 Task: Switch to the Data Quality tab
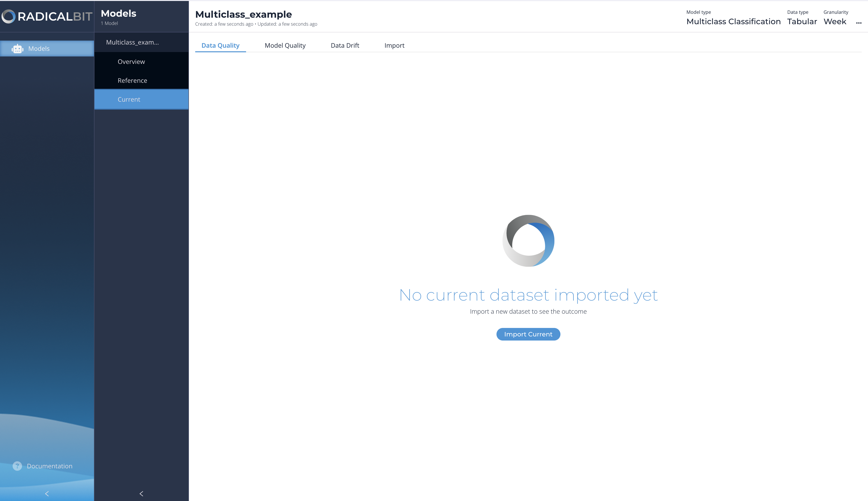[220, 46]
